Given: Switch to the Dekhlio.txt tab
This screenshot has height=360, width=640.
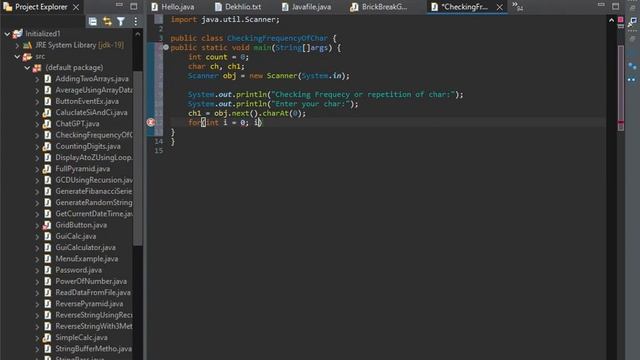Looking at the screenshot, I should tap(238, 7).
